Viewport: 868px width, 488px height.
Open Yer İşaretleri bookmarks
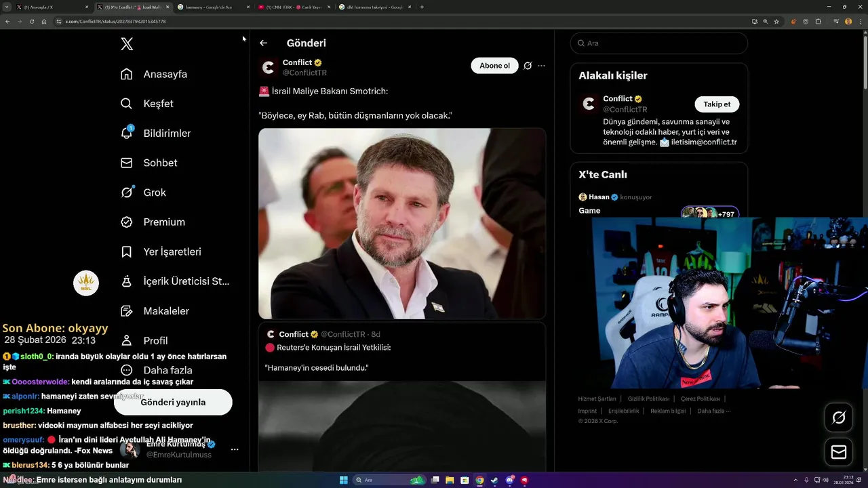[161, 251]
